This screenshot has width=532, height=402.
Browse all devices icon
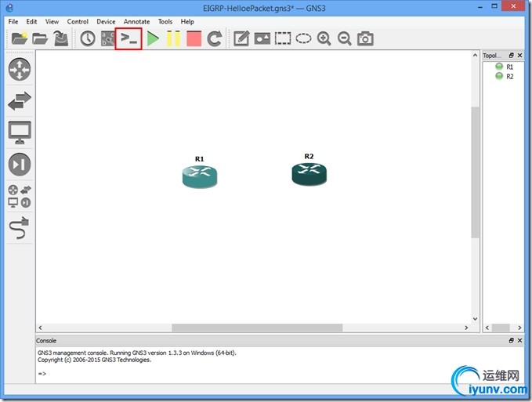pyautogui.click(x=20, y=196)
